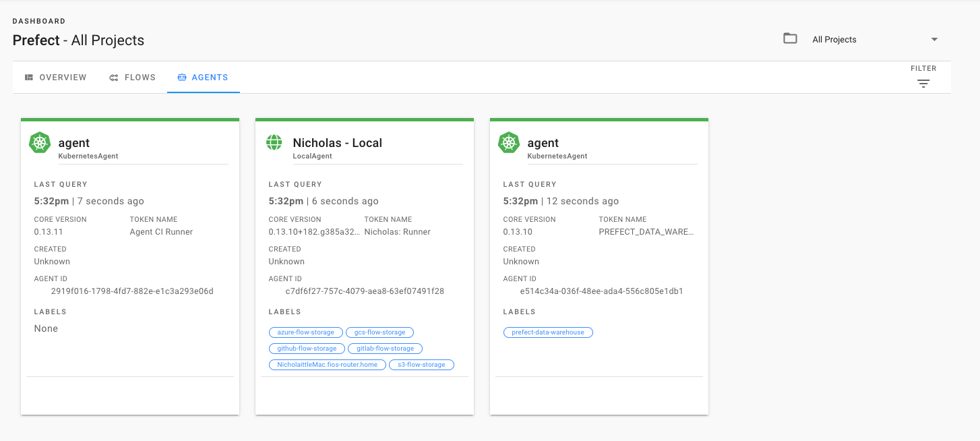Click token name Nicholas: Runner

tap(397, 232)
